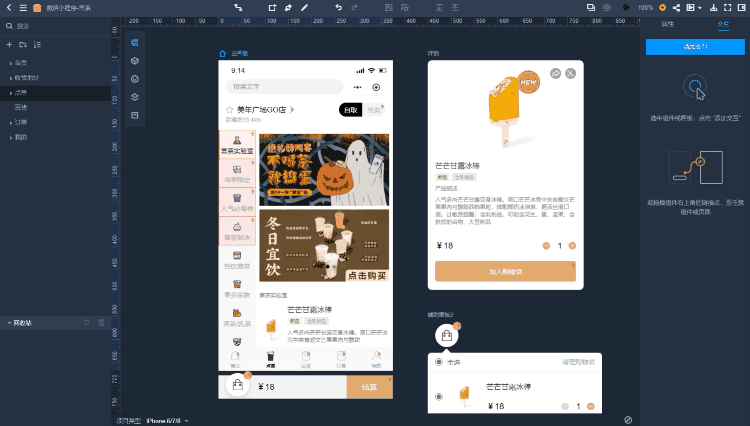Collapse the 回收站 recycle bin section
This screenshot has height=426, width=750.
point(9,323)
